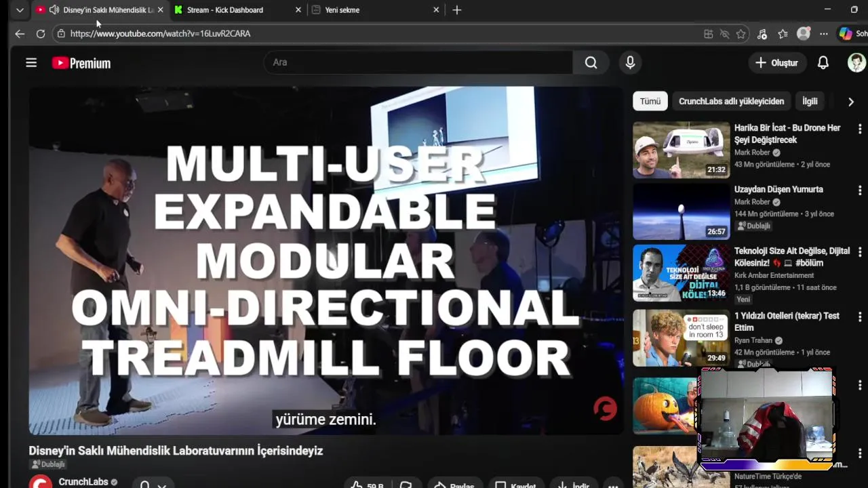868x488 pixels.
Task: Select the İlgili filter chip
Action: (x=810, y=101)
